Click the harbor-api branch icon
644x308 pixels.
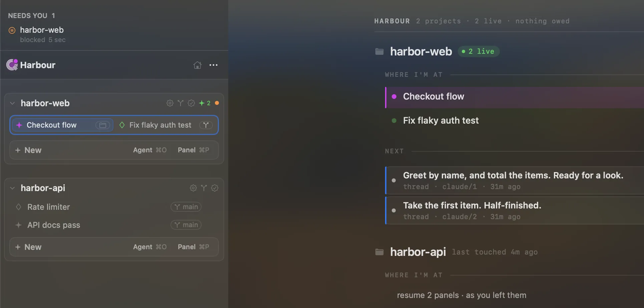tap(204, 188)
